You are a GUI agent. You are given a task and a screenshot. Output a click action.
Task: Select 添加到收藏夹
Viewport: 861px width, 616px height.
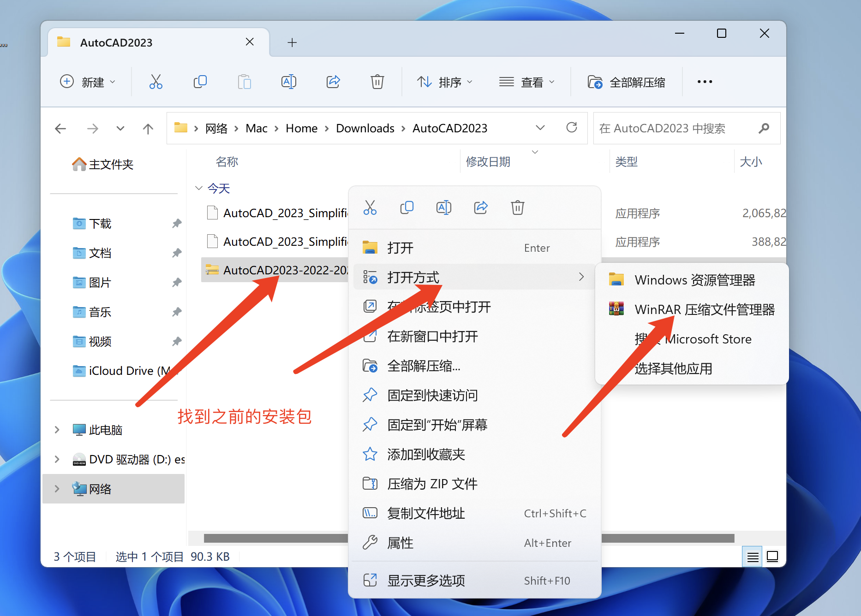click(x=474, y=454)
